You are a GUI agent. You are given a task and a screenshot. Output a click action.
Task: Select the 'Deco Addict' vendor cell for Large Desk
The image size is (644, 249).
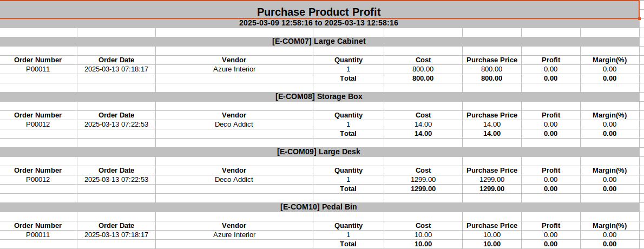click(234, 180)
